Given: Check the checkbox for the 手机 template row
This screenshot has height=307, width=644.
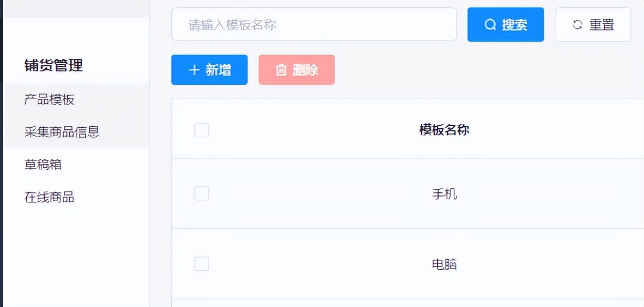Looking at the screenshot, I should coord(202,193).
